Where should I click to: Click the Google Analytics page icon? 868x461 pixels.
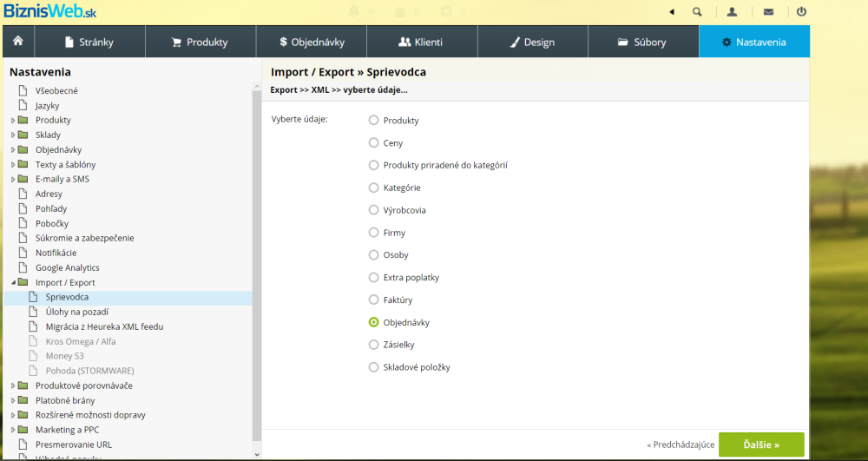(x=23, y=268)
